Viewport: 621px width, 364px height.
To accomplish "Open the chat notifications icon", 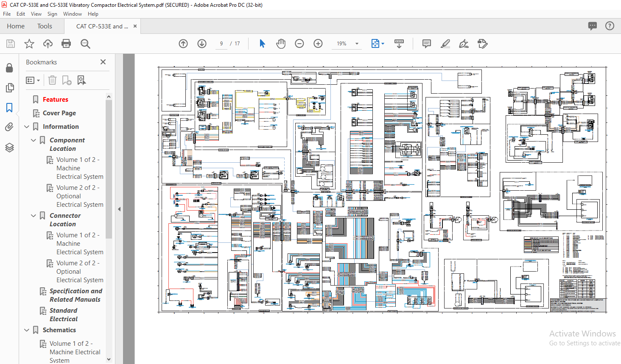I will 593,26.
